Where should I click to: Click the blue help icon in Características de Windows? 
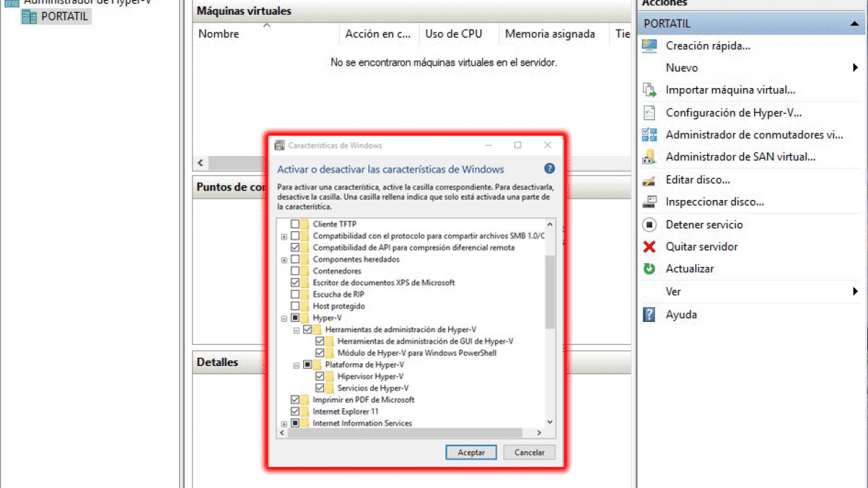[549, 169]
